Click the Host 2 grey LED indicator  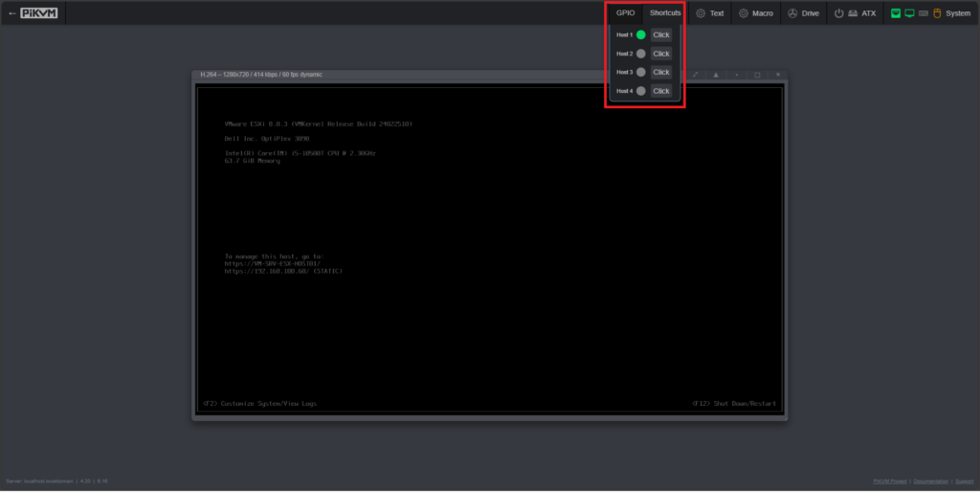(640, 54)
